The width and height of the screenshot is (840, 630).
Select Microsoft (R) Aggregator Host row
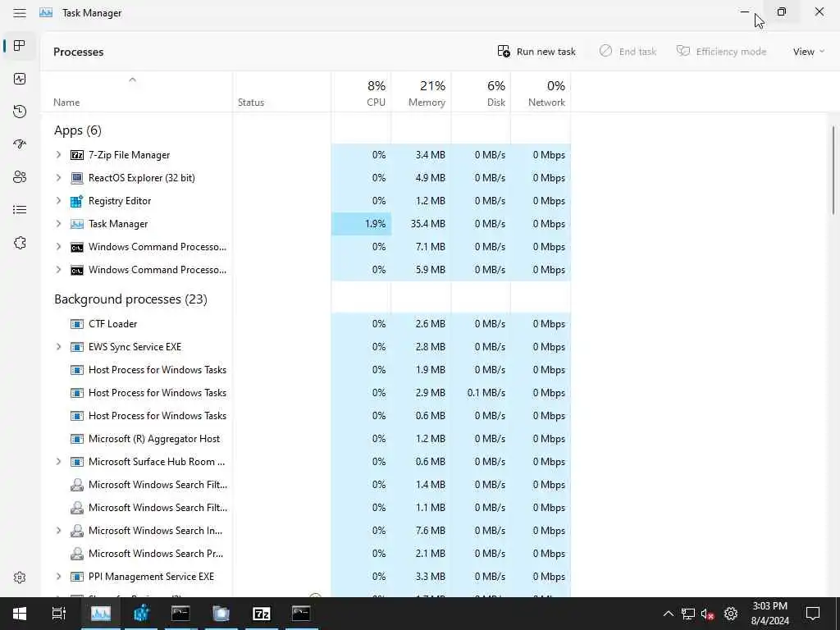(306, 439)
